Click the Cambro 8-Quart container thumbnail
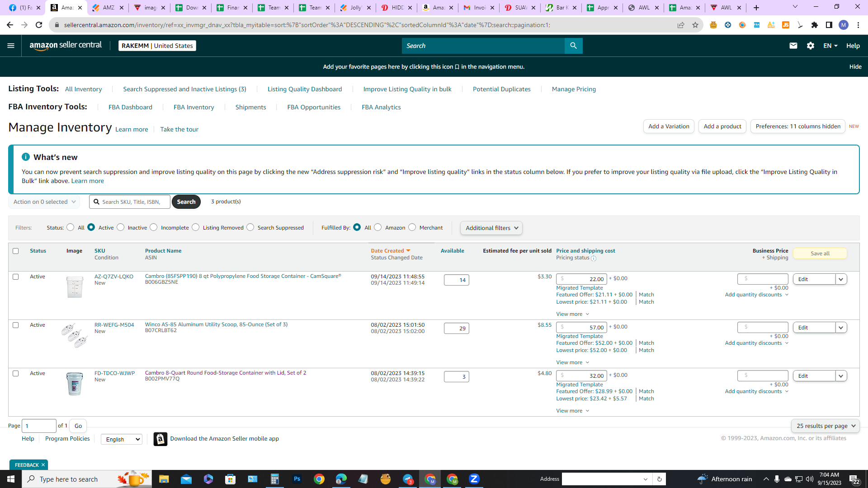 pyautogui.click(x=75, y=384)
